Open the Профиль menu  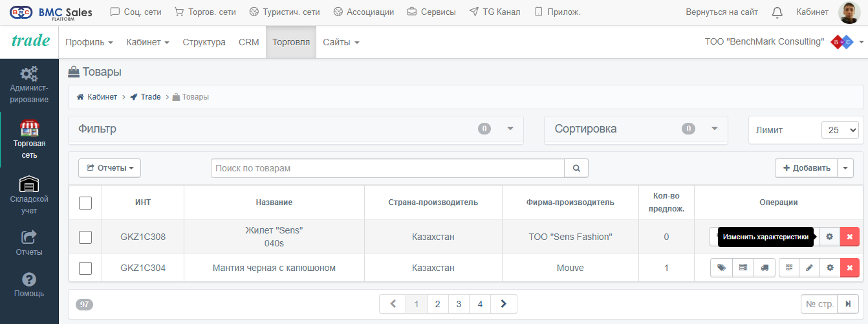pyautogui.click(x=89, y=42)
